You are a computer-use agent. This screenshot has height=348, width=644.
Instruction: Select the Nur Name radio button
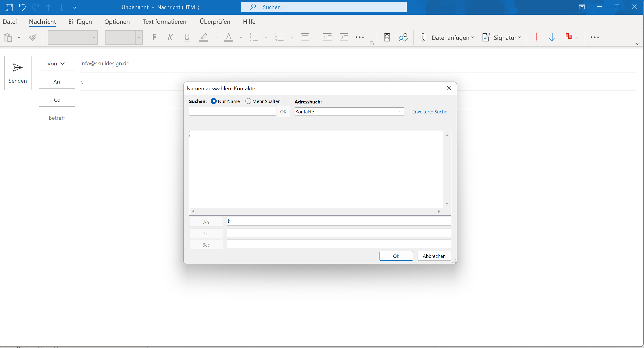[214, 101]
